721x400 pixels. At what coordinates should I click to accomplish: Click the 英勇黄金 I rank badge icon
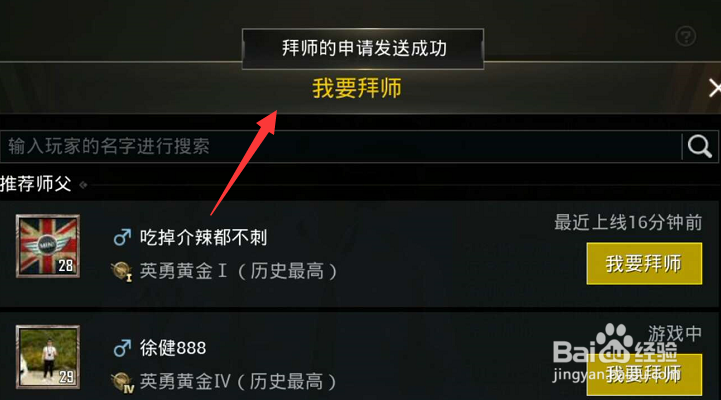(122, 271)
